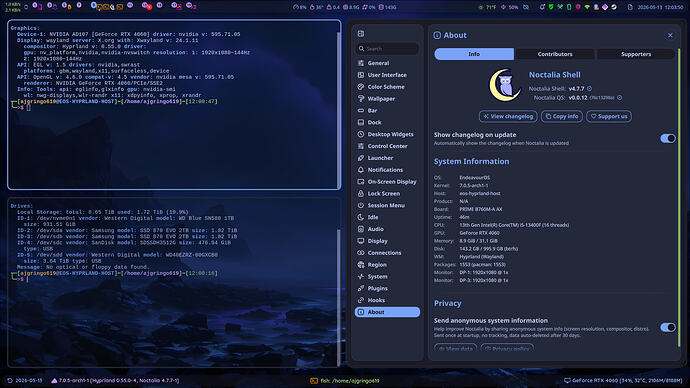Screen dimensions: 690x388
Task: Click the Noctalia Shell title link
Action: [x=554, y=75]
